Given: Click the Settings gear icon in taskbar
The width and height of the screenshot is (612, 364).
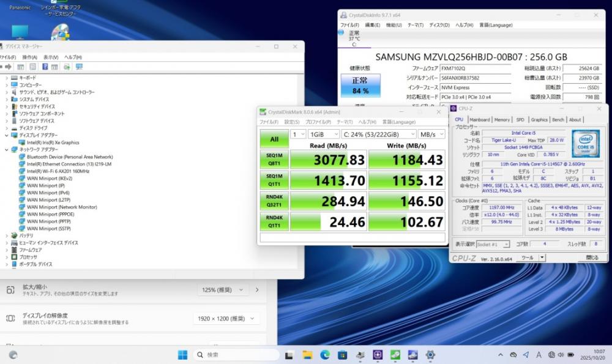Looking at the screenshot, I should pyautogui.click(x=430, y=355).
